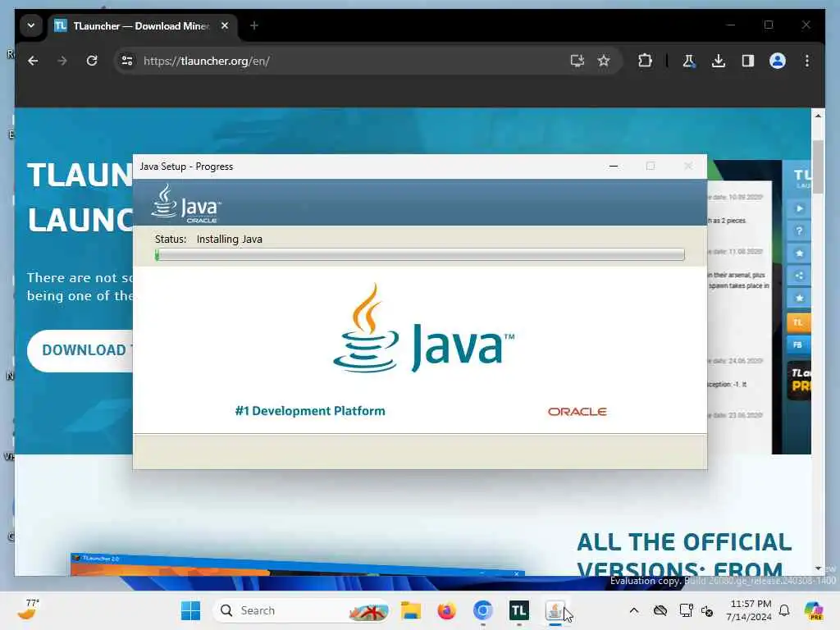Open the Chrome profile avatar
The image size is (840, 630).
pyautogui.click(x=778, y=61)
